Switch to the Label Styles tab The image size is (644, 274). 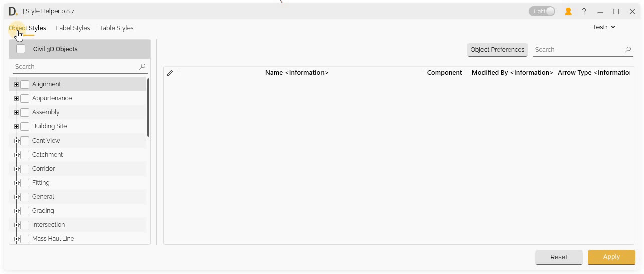(x=73, y=28)
